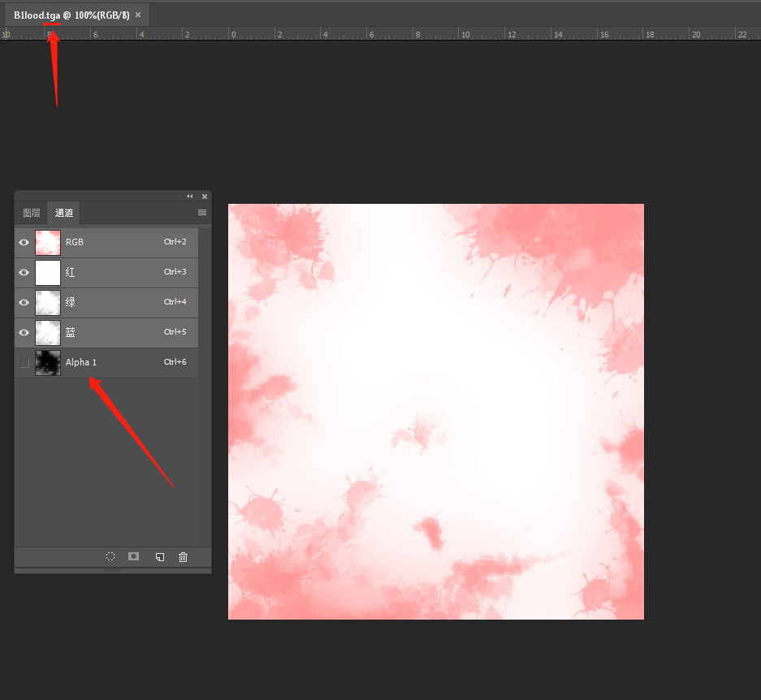This screenshot has width=761, height=700.
Task: Click the Alpha 1 channel thumbnail
Action: tap(48, 363)
